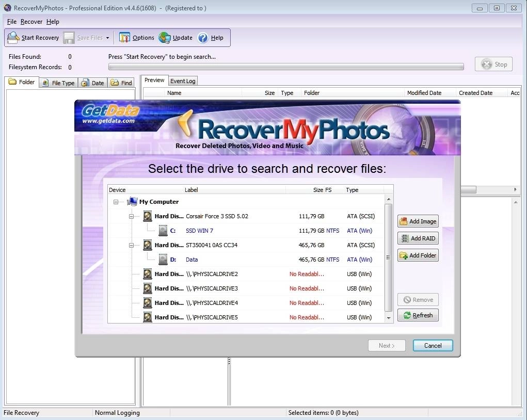Select the SSD WIN 7 volume label
The width and height of the screenshot is (527, 420).
[x=199, y=231]
